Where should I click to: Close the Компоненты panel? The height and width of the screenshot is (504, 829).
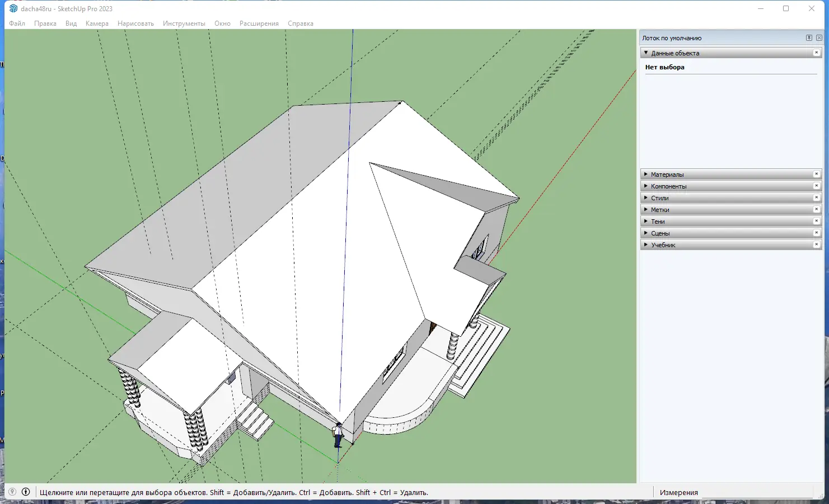tap(816, 186)
